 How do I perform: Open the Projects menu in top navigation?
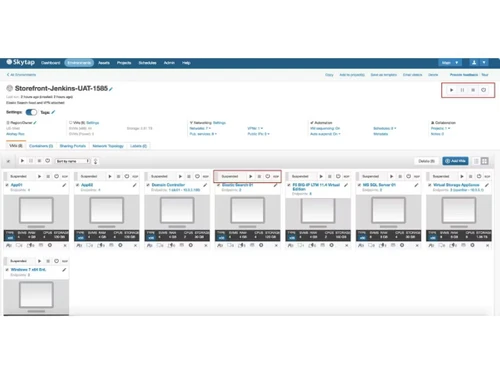tap(124, 63)
